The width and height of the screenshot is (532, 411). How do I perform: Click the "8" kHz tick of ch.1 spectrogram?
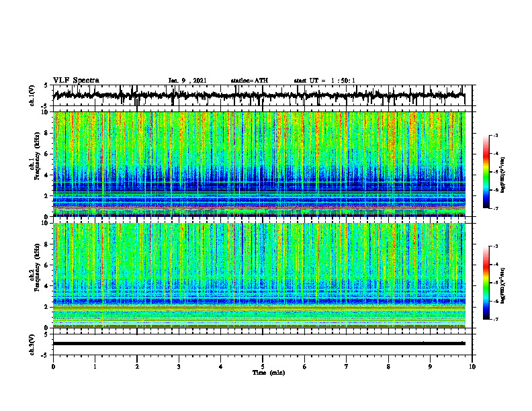tap(47, 133)
